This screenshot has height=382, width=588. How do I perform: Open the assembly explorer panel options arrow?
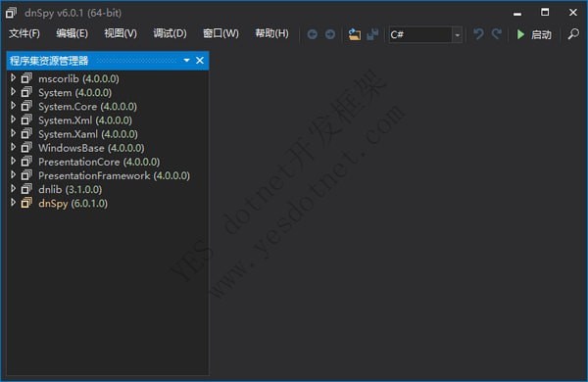click(186, 61)
